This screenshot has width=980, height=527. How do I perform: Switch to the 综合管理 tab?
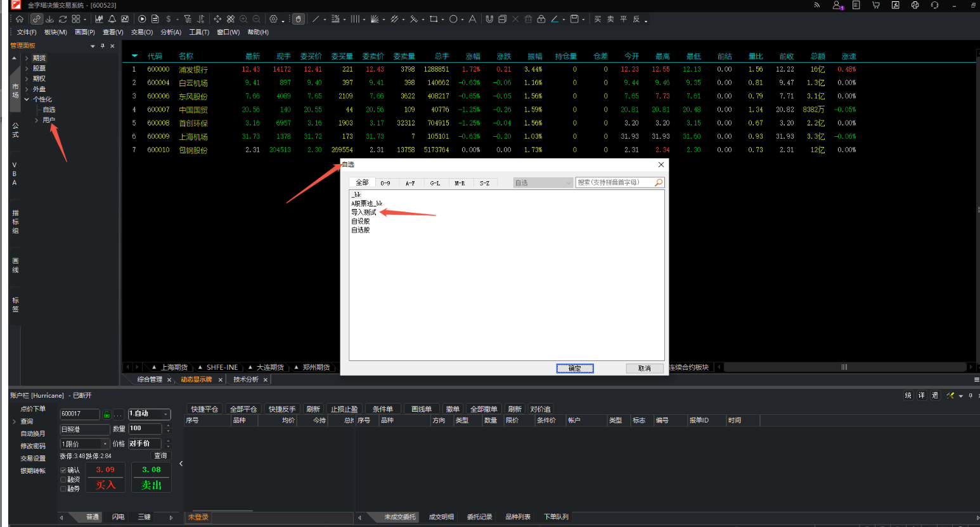[x=150, y=379]
